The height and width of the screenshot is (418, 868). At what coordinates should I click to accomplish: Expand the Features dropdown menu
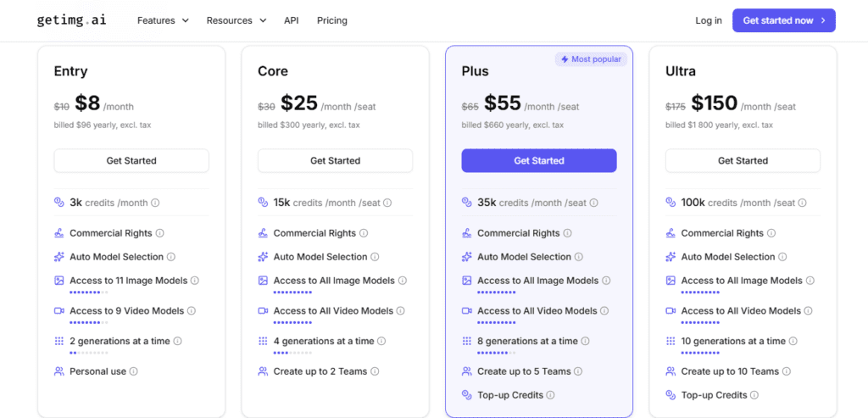(163, 20)
